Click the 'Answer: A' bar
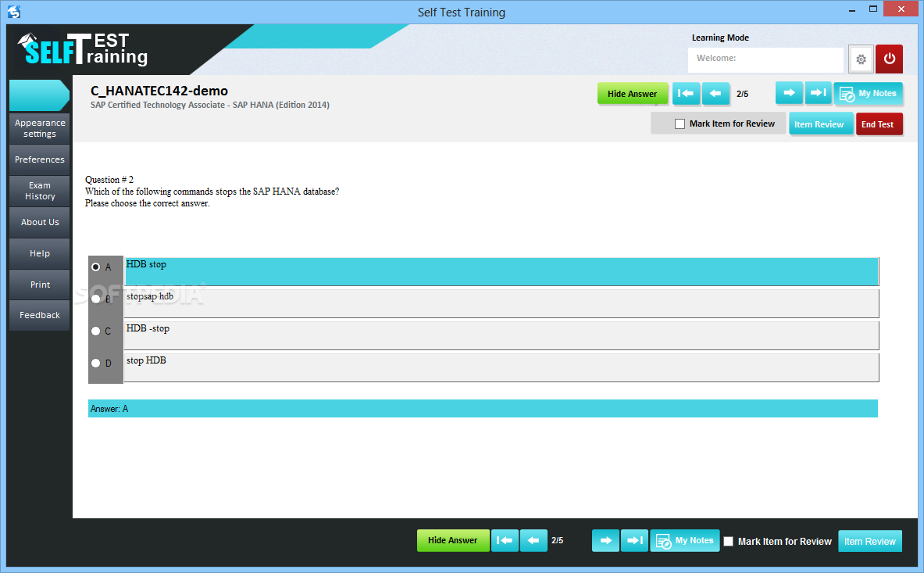 (x=483, y=409)
